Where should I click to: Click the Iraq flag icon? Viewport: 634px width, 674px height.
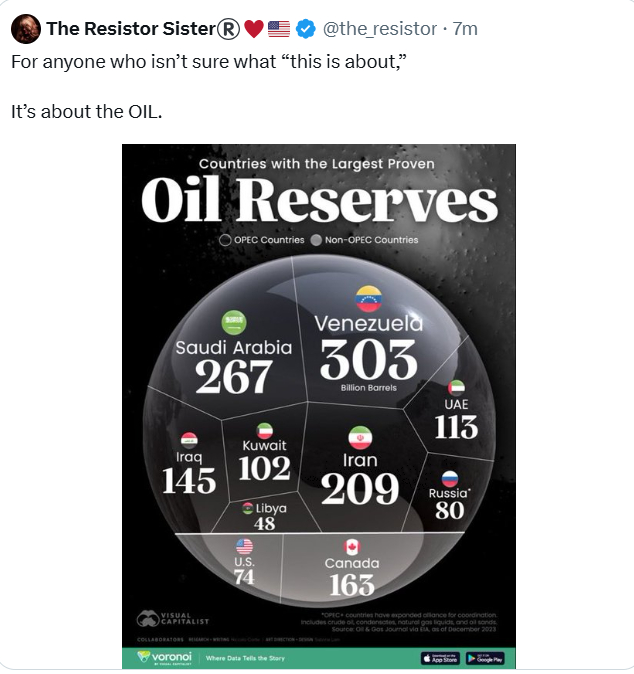click(x=189, y=440)
